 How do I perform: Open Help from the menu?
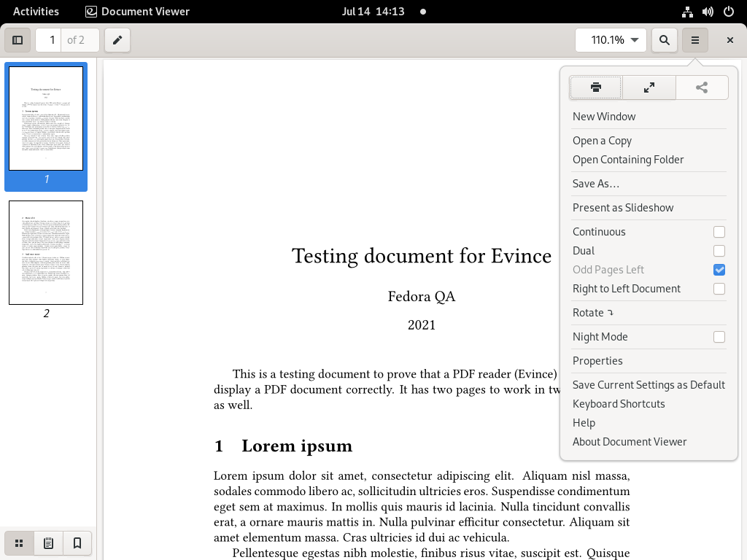[x=649, y=423]
